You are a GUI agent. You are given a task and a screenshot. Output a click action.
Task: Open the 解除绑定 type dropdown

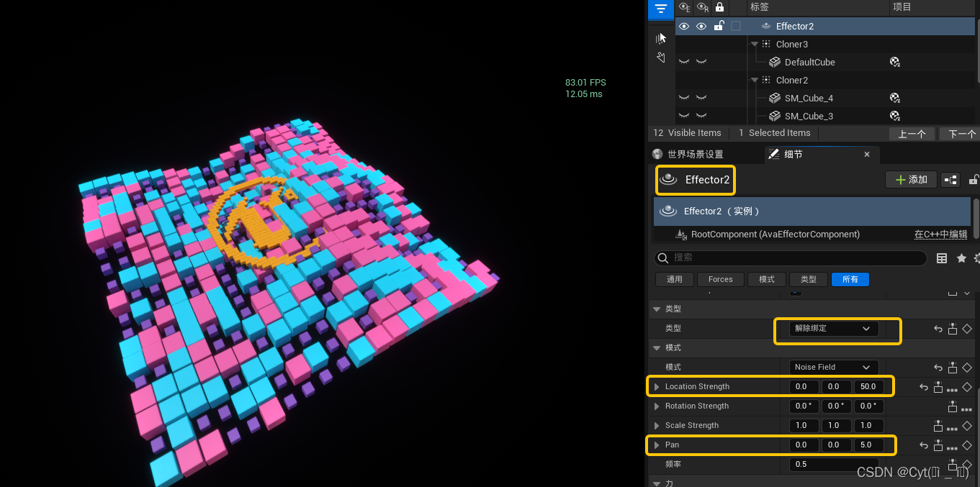point(834,329)
